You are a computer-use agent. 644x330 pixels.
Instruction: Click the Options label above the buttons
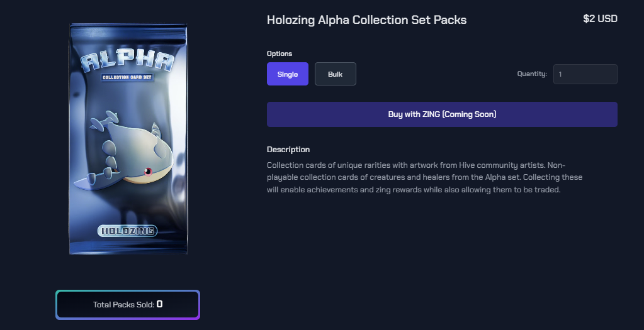(280, 54)
